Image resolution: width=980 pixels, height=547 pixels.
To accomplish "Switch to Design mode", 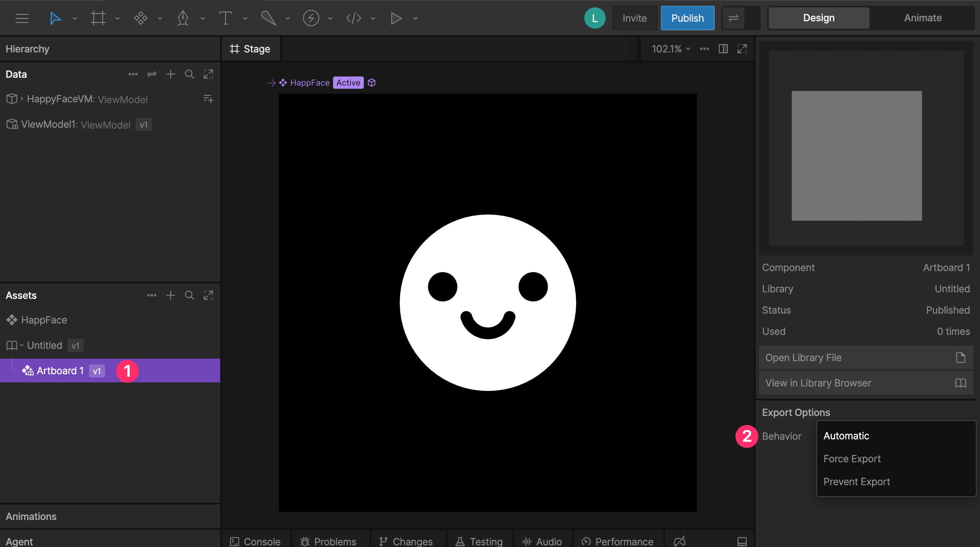I will click(819, 18).
